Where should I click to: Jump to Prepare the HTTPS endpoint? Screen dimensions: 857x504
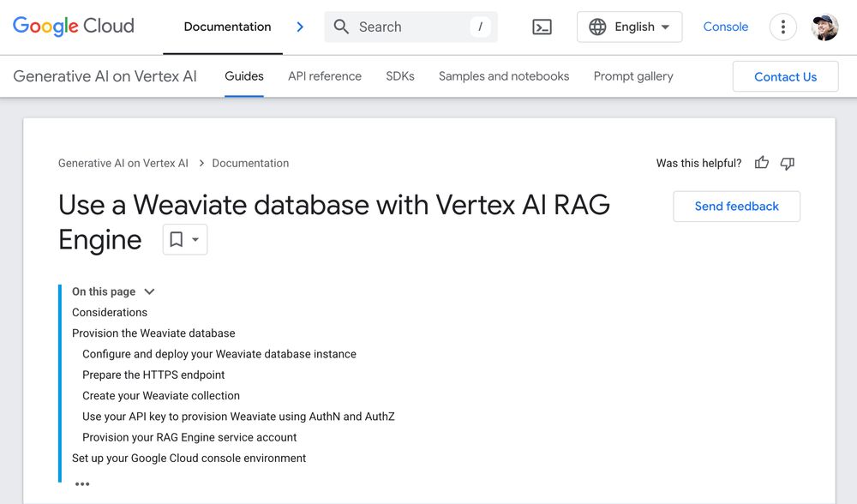[x=153, y=375]
